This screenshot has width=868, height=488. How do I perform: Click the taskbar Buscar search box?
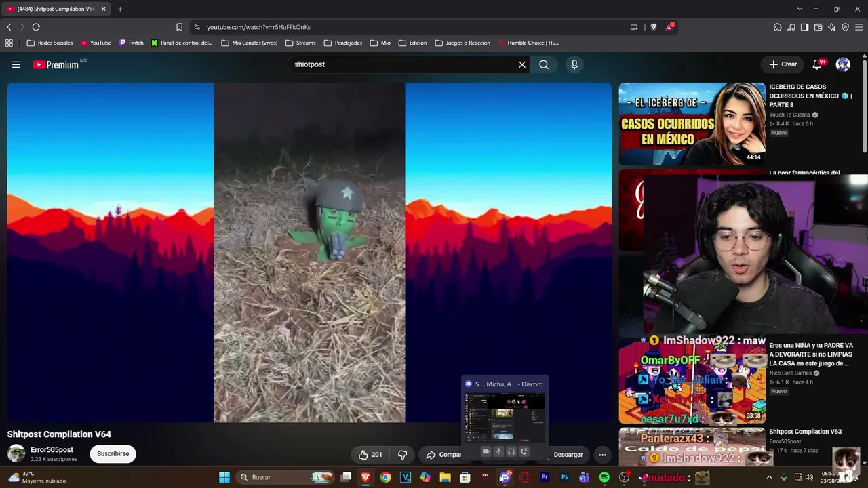pos(285,477)
